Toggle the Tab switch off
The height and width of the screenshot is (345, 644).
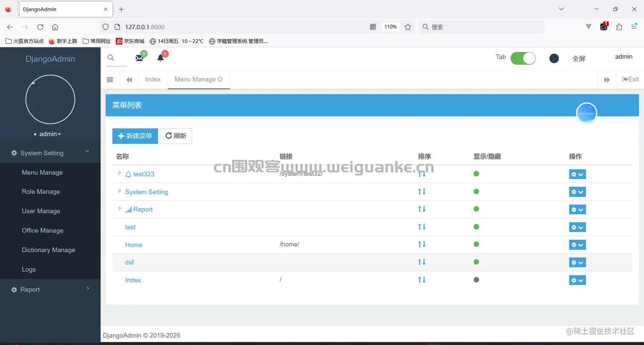point(523,58)
